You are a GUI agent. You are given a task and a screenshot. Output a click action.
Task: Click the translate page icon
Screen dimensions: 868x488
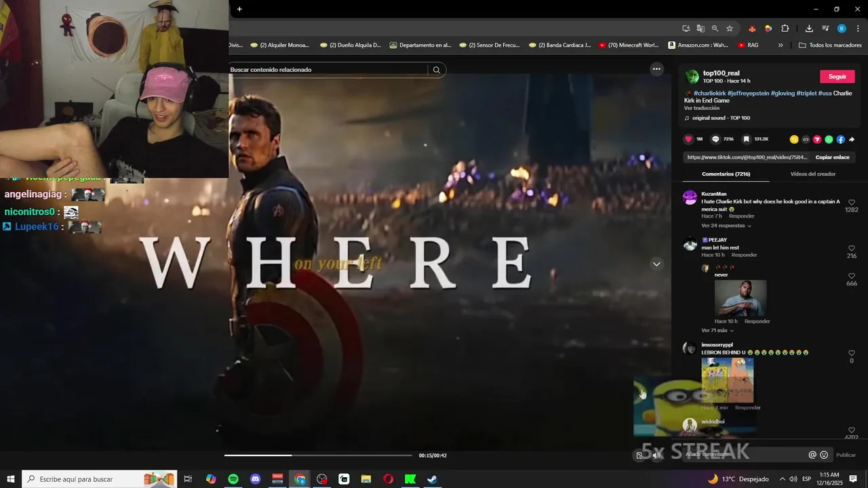pos(701,28)
